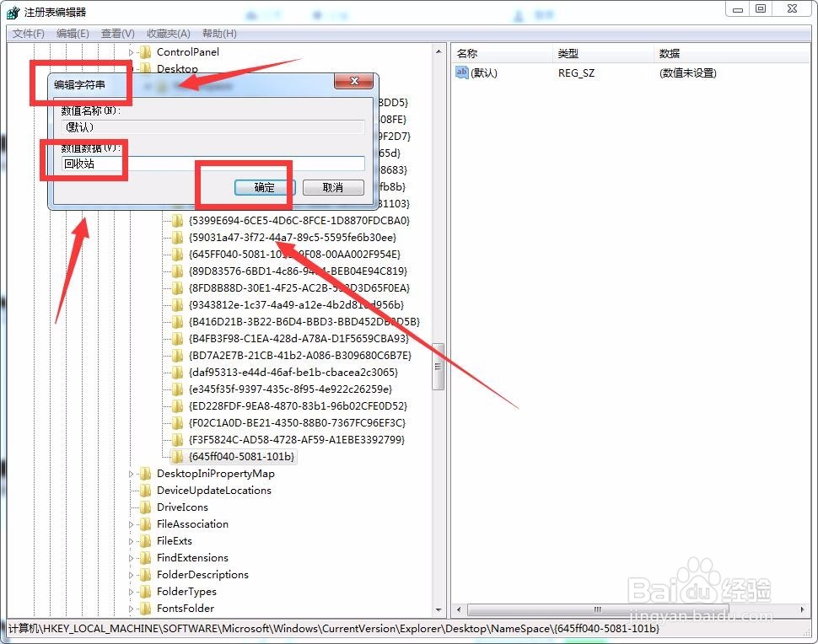Cancel the edit string dialog with 取消

click(x=333, y=187)
